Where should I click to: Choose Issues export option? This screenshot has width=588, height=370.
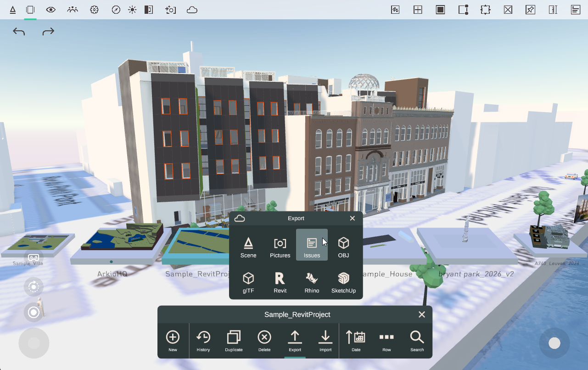click(x=312, y=245)
